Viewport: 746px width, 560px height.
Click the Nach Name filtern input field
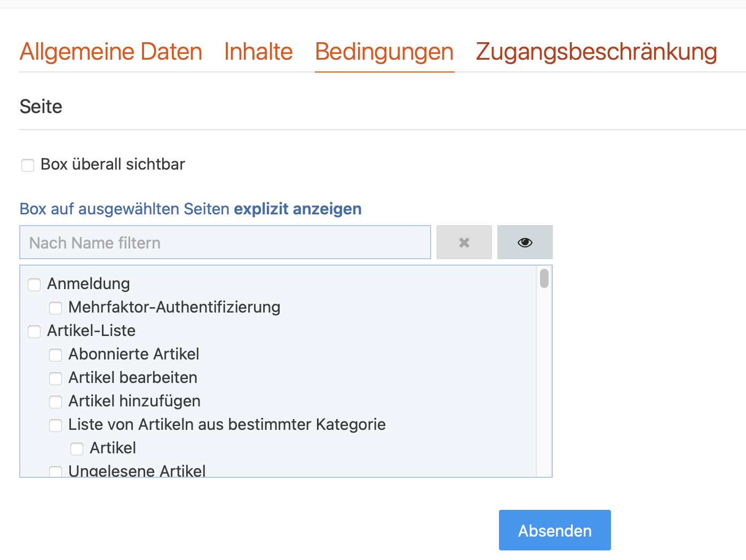point(225,243)
